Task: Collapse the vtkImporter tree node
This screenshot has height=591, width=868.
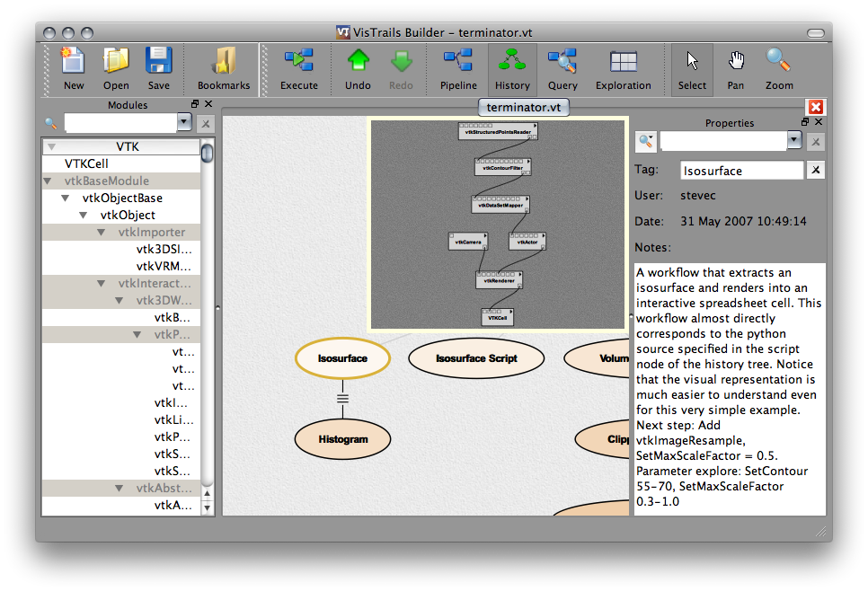Action: (x=102, y=233)
